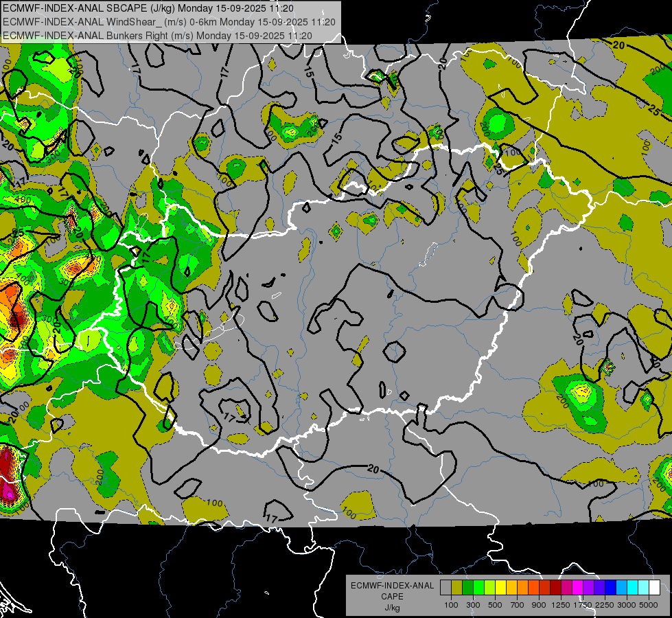This screenshot has width=672, height=618.
Task: Click the J/kg unit label in legend
Action: [392, 608]
